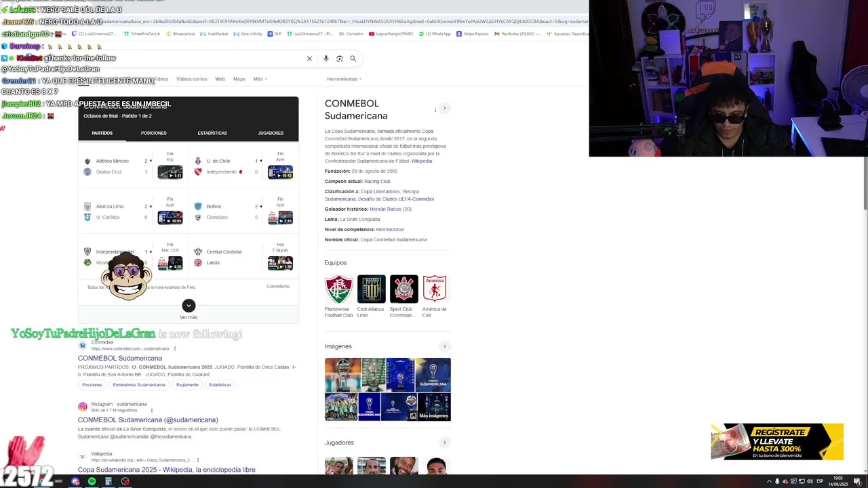The height and width of the screenshot is (488, 868).
Task: Click the Comentarios link under matches
Action: click(x=278, y=286)
